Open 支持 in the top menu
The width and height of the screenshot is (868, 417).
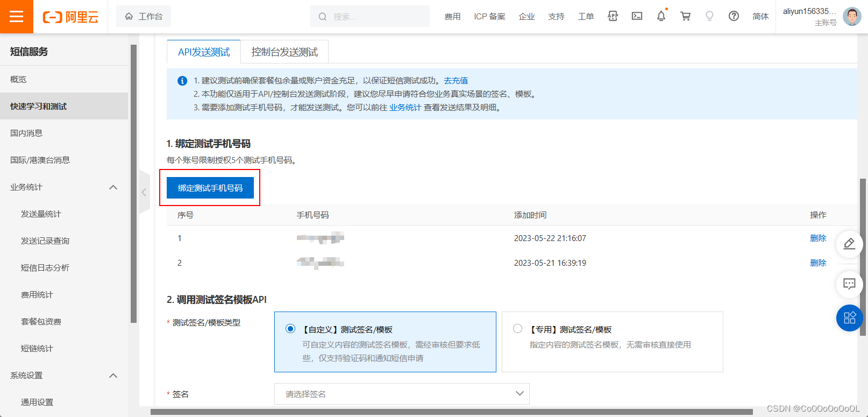pyautogui.click(x=556, y=17)
